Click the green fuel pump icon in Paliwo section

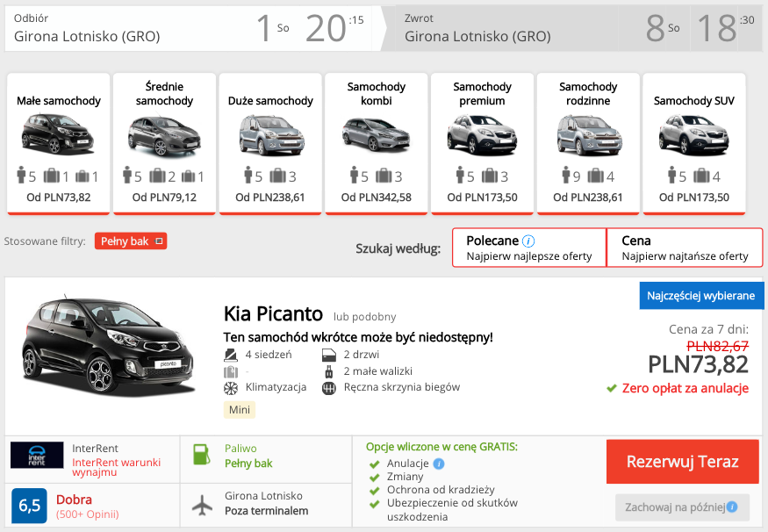coord(202,455)
